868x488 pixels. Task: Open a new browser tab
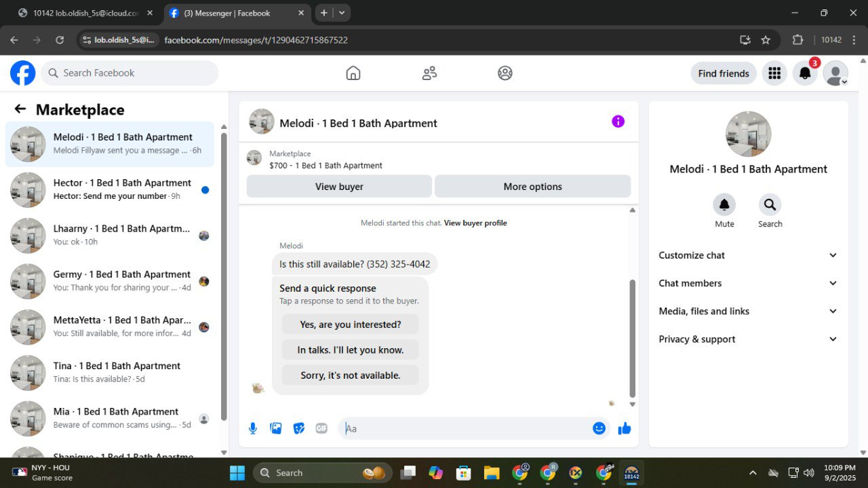pos(324,13)
